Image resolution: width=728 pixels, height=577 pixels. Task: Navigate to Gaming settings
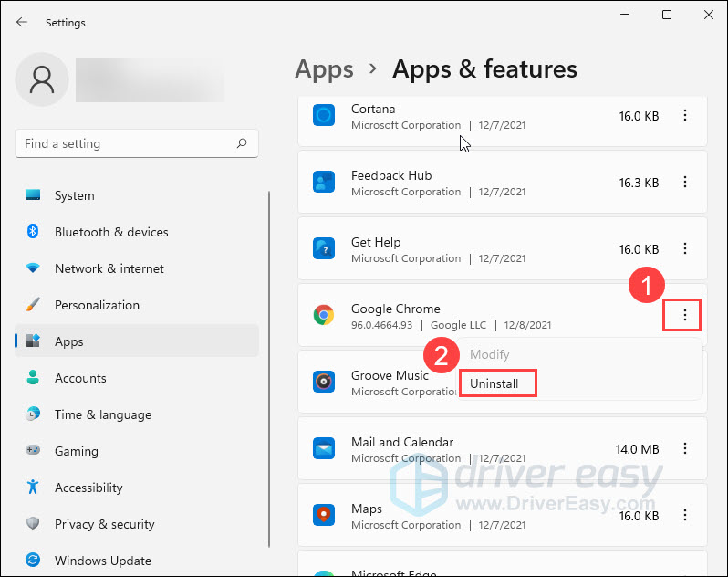pyautogui.click(x=137, y=451)
